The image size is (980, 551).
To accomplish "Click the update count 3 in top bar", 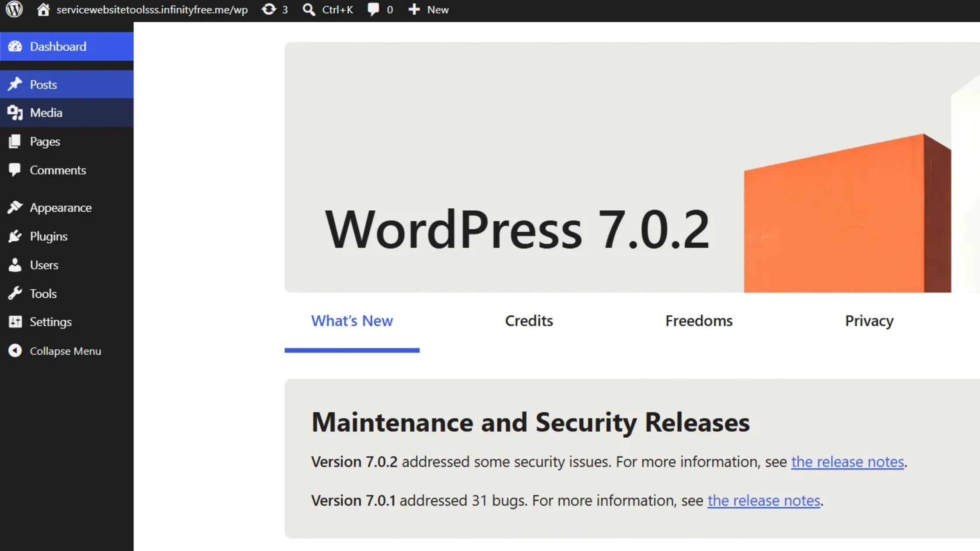I will click(x=285, y=10).
